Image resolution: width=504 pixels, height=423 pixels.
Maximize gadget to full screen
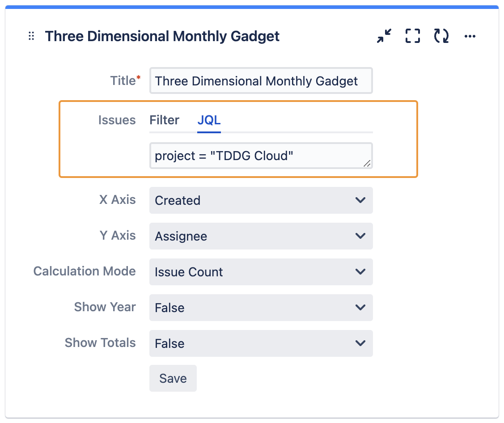[413, 36]
